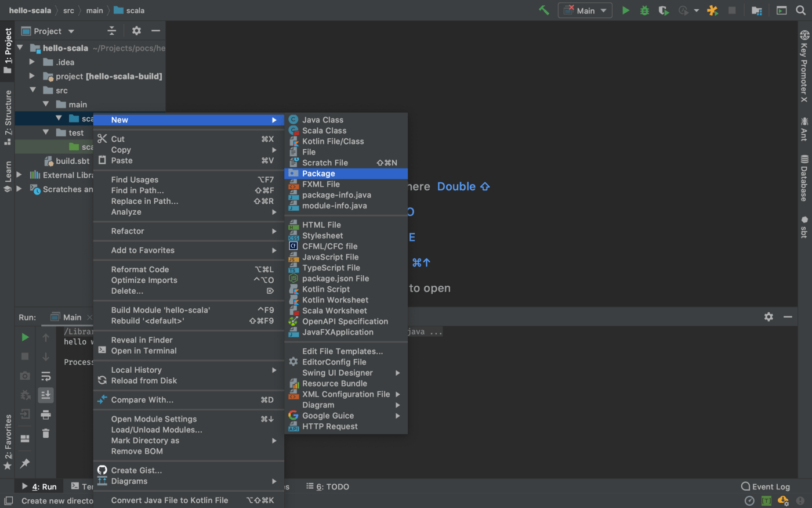Open the Main run configuration dropdown
812x508 pixels.
(585, 10)
